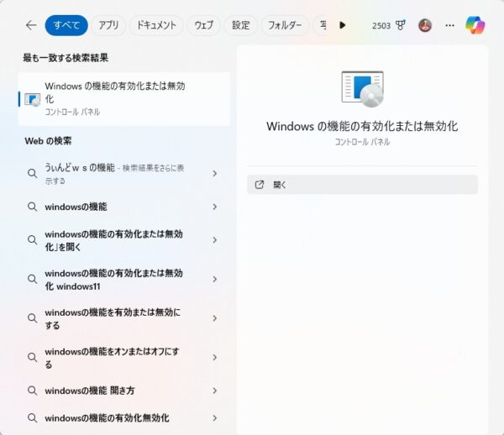Show more filter tabs with the play arrow
The height and width of the screenshot is (435, 504).
click(343, 25)
